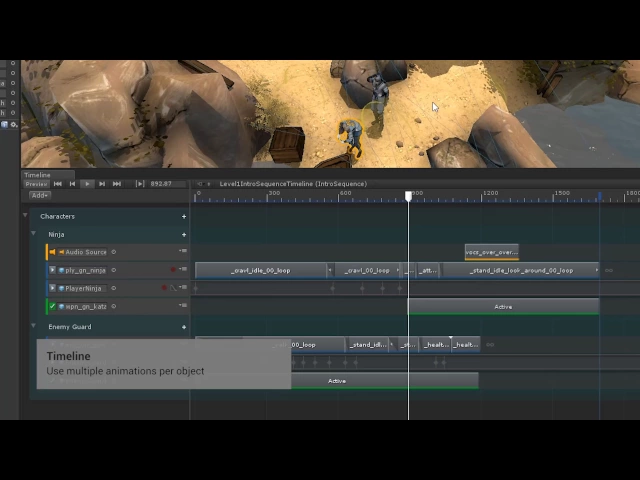Select the ply_gn_ninja binding field

coord(82,270)
